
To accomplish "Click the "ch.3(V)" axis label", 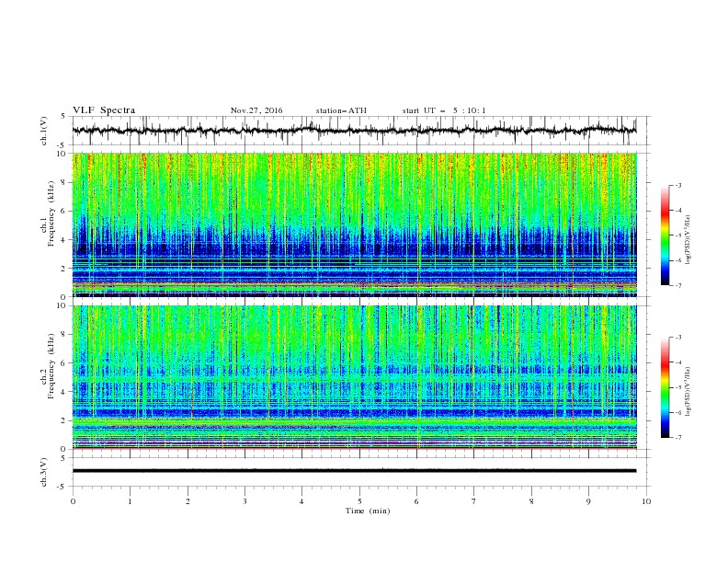I will pyautogui.click(x=44, y=472).
